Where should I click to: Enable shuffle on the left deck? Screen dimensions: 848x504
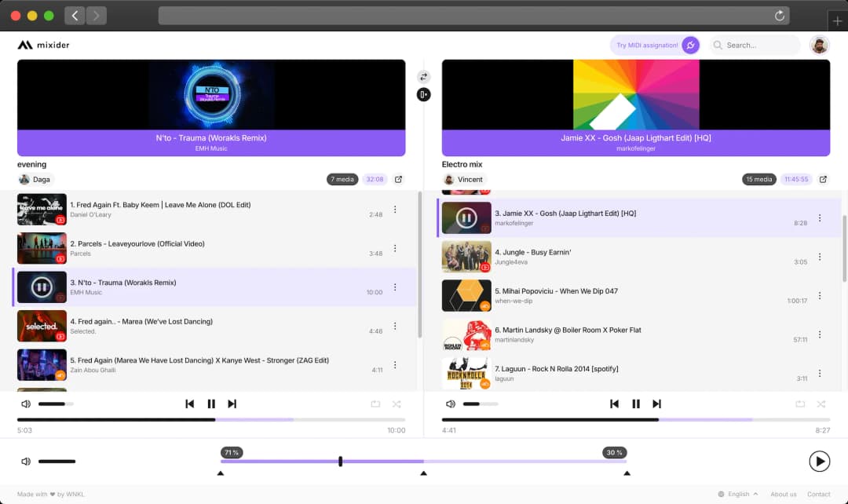pos(397,404)
